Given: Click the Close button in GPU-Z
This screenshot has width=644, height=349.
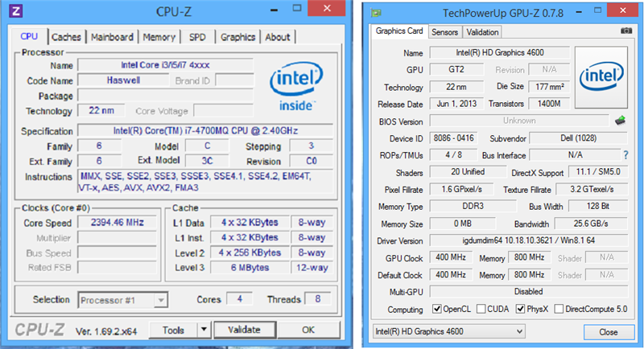Looking at the screenshot, I should (x=609, y=332).
